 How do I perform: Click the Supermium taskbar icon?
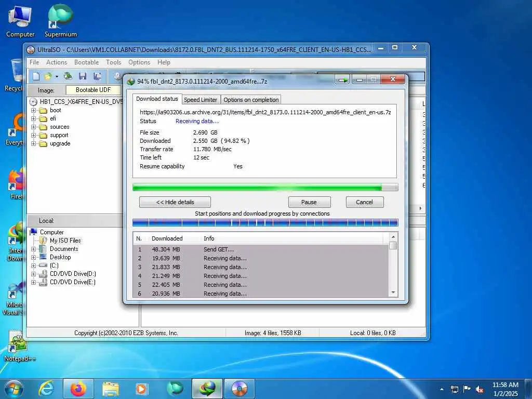point(175,389)
